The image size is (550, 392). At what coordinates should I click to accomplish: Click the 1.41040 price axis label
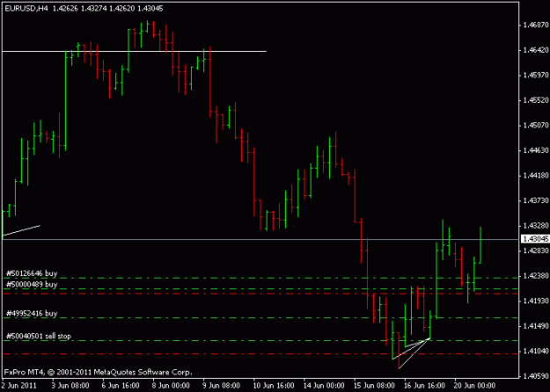535,351
